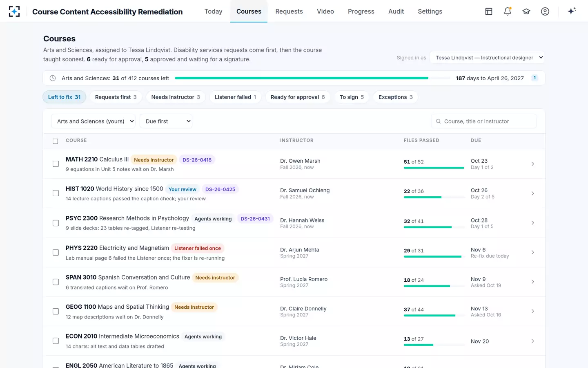Switch to the Audit tab
Image resolution: width=588 pixels, height=368 pixels.
pos(396,11)
